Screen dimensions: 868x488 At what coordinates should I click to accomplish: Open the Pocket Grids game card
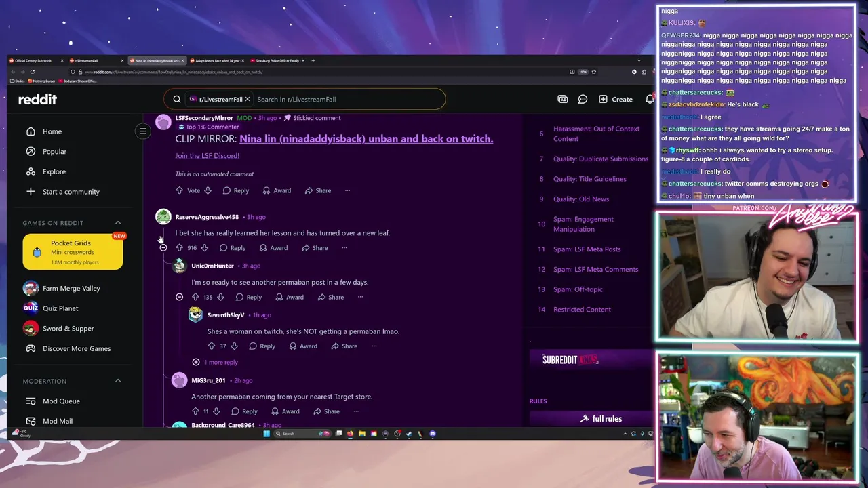click(73, 251)
